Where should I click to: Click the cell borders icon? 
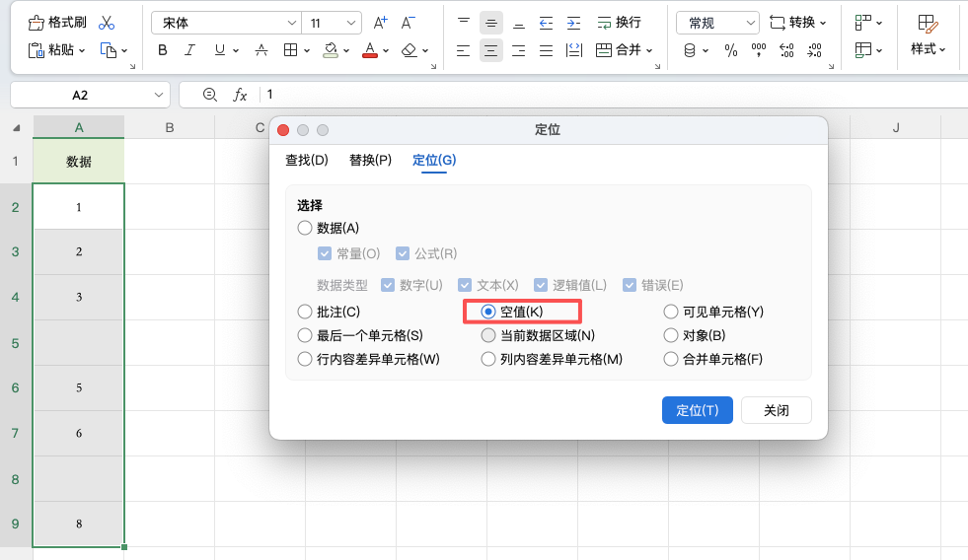click(x=290, y=50)
